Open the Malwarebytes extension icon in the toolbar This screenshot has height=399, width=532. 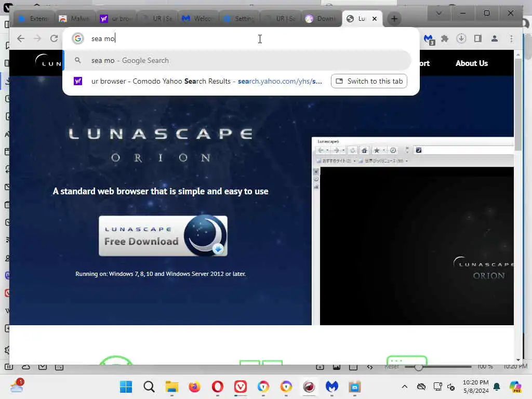(x=429, y=39)
